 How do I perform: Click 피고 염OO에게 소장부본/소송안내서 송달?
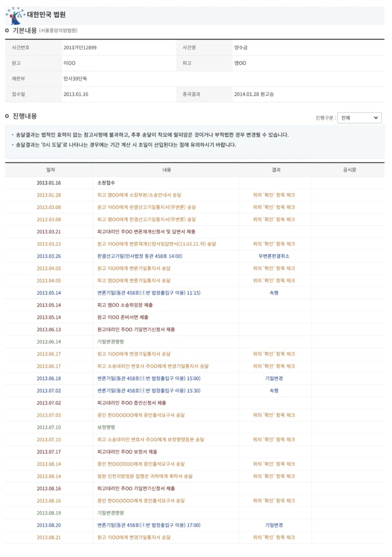[x=139, y=195]
